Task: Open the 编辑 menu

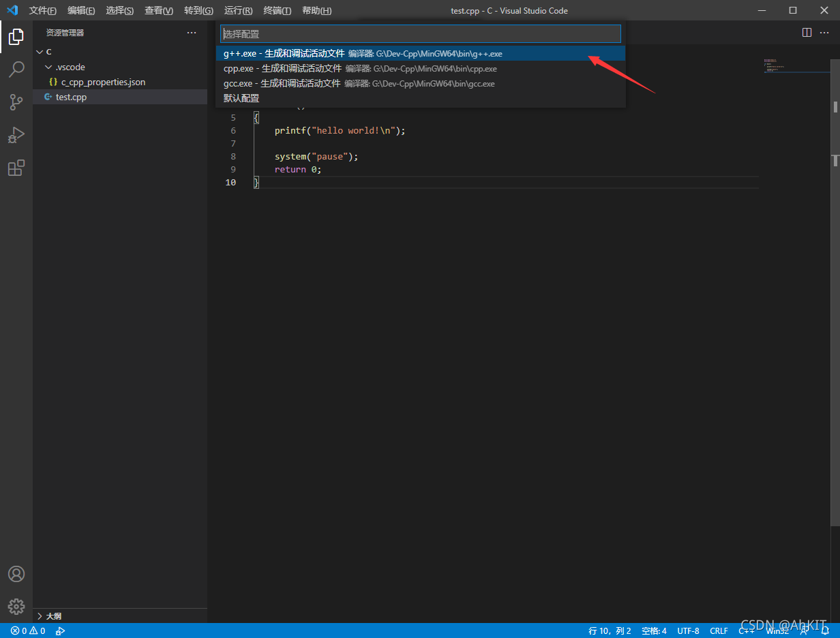Action: click(81, 10)
